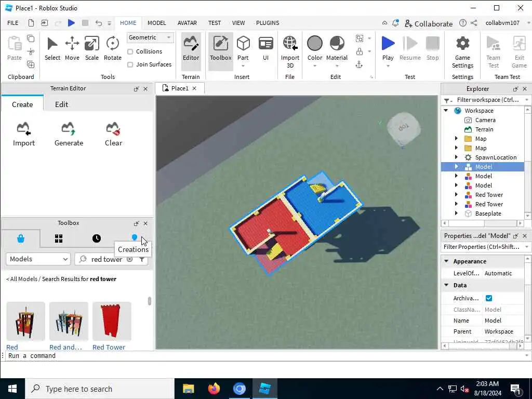The image size is (532, 399).
Task: Click the quick-access run arrow
Action: (71, 23)
